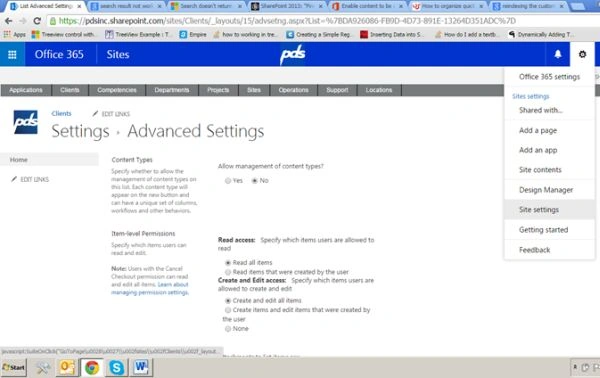Select Read all items option
The image size is (600, 378).
(x=228, y=263)
